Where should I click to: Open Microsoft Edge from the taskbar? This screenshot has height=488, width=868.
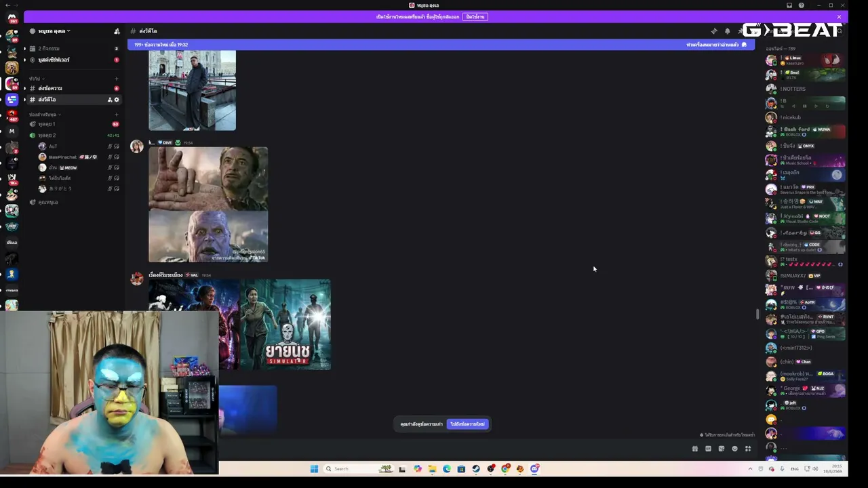tap(447, 469)
